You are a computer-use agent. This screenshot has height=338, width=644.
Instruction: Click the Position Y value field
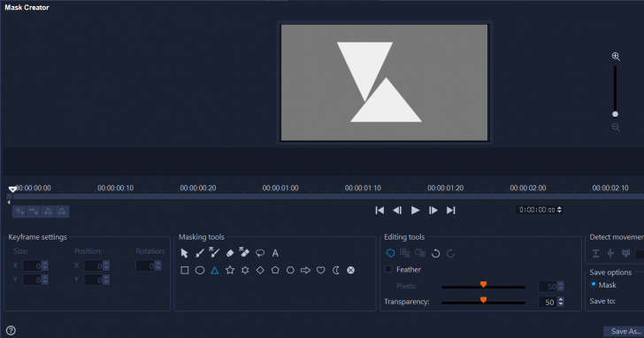click(93, 280)
